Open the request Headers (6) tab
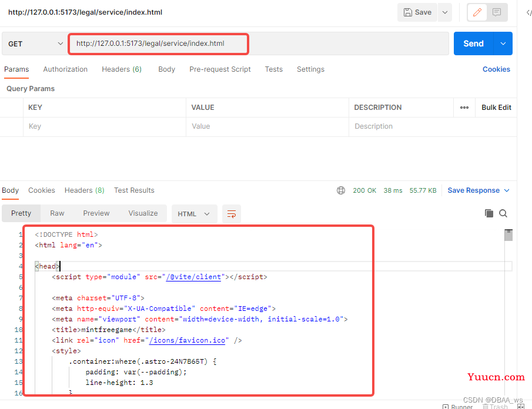 (122, 69)
